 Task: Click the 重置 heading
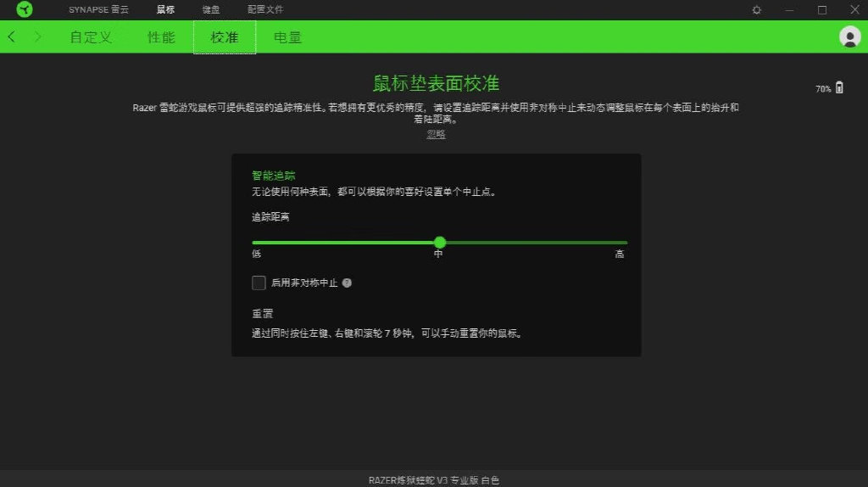263,314
